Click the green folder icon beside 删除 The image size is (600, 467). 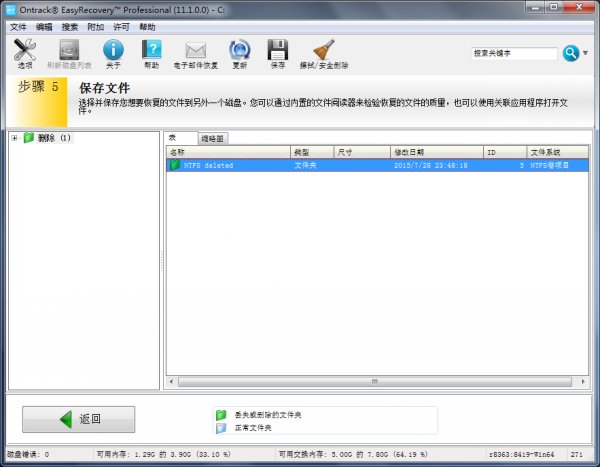pyautogui.click(x=29, y=138)
